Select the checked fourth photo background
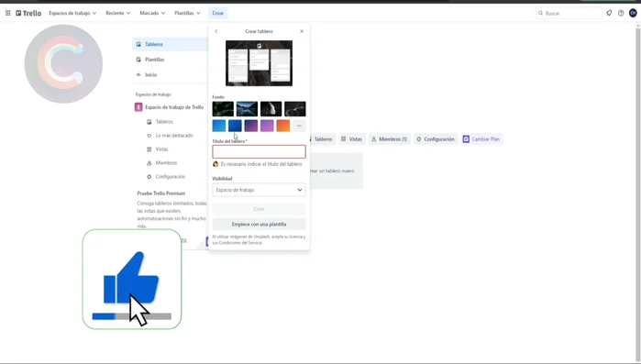The width and height of the screenshot is (641, 364). coord(295,109)
